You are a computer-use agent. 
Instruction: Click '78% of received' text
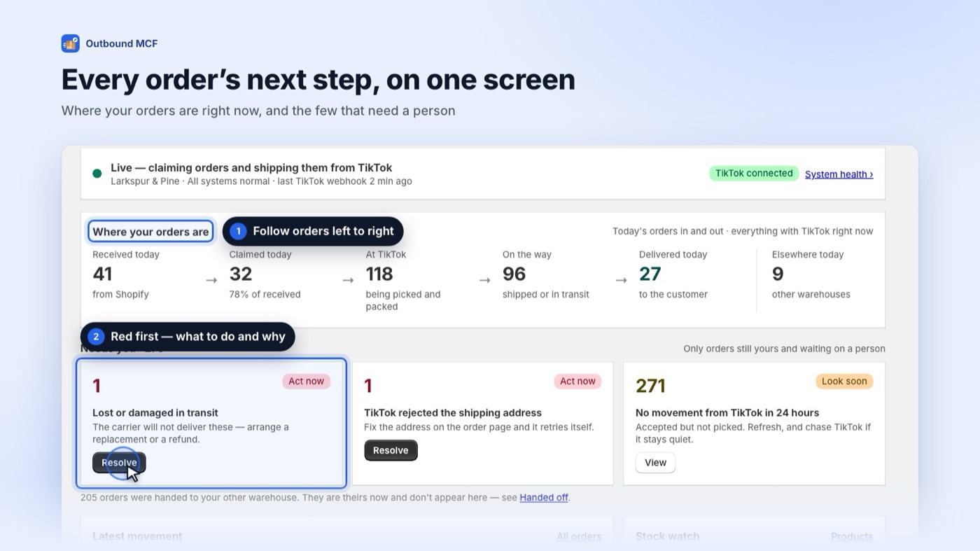265,295
